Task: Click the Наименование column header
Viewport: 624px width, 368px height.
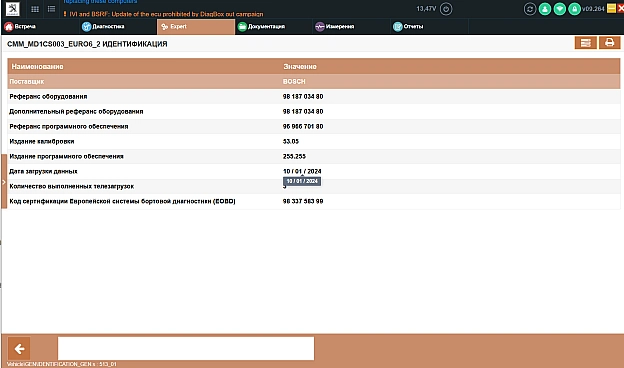Action: coord(37,66)
